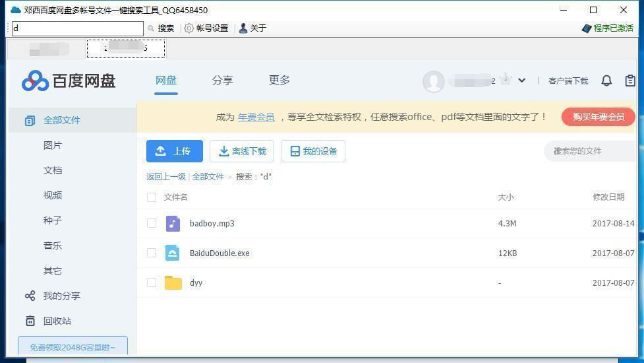Follow the 年费会员 link in the banner
Screen dimensions: 644x363
click(256, 117)
